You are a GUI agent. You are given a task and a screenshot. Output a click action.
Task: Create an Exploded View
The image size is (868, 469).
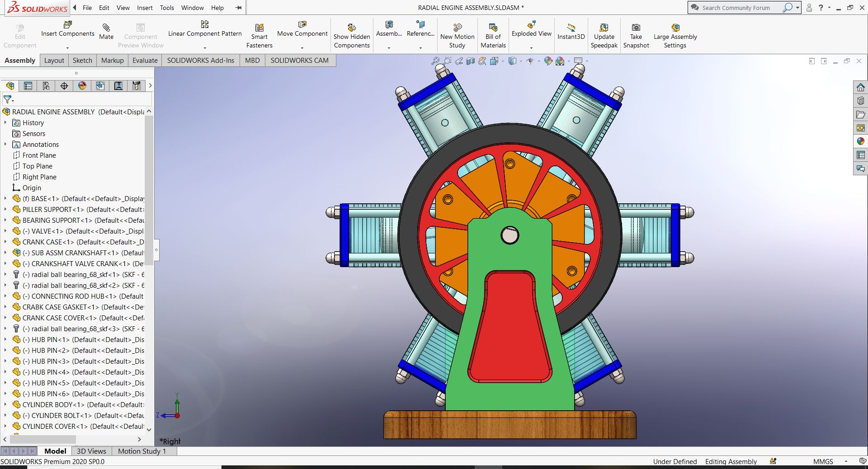532,29
